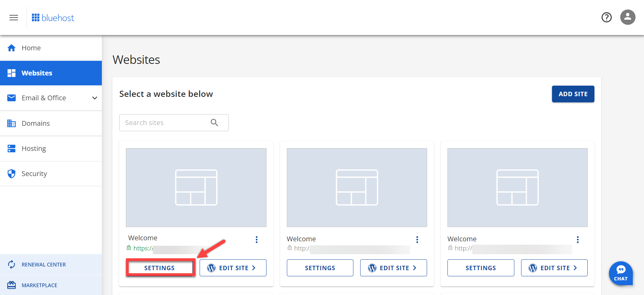
Task: Click the second site's Welcome title
Action: click(301, 239)
